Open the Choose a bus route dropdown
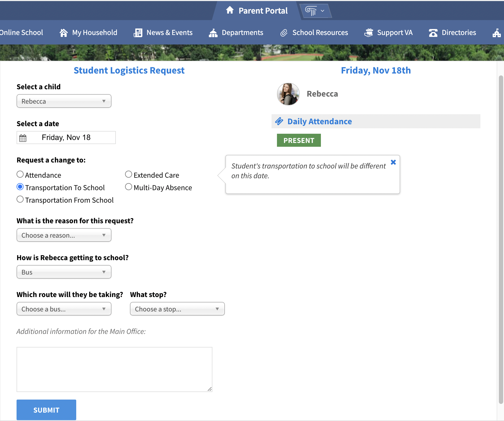 tap(64, 309)
